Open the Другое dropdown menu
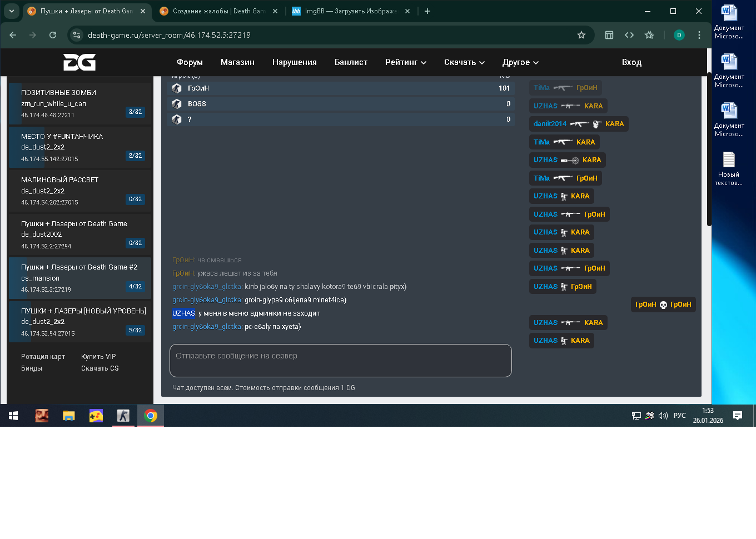Viewport: 756px width, 539px height. pos(520,62)
